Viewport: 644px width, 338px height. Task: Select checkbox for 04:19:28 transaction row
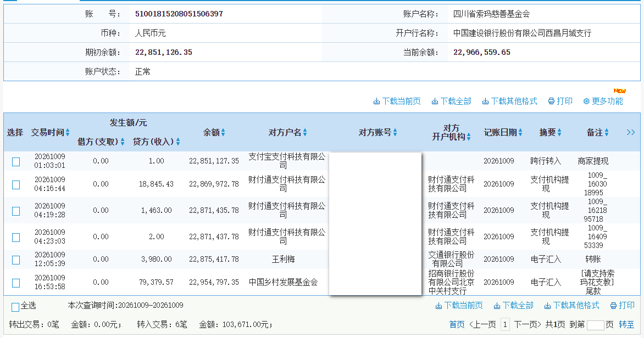[16, 211]
